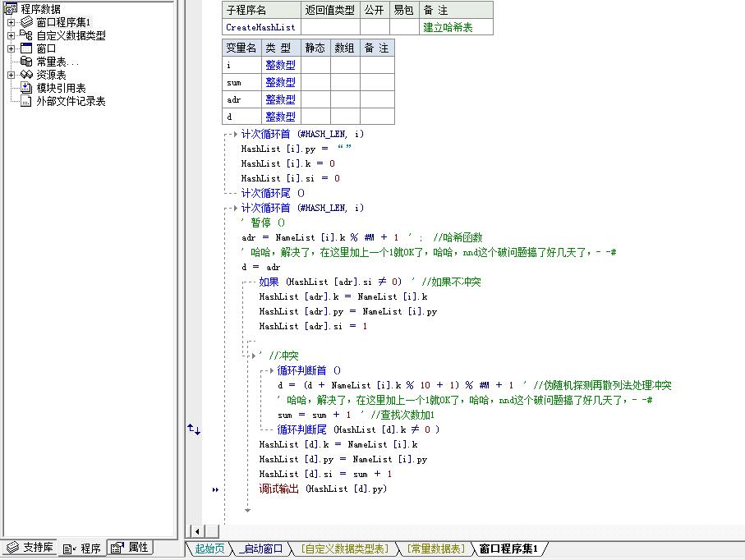
Task: Select 窗口程序集1 in the tree
Action: click(63, 22)
